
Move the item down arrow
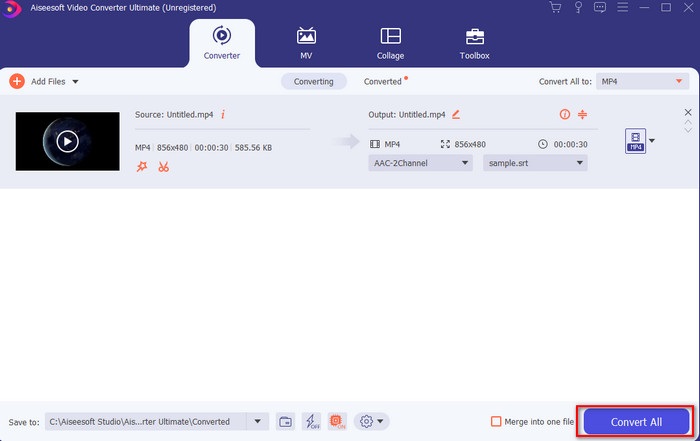pyautogui.click(x=688, y=130)
